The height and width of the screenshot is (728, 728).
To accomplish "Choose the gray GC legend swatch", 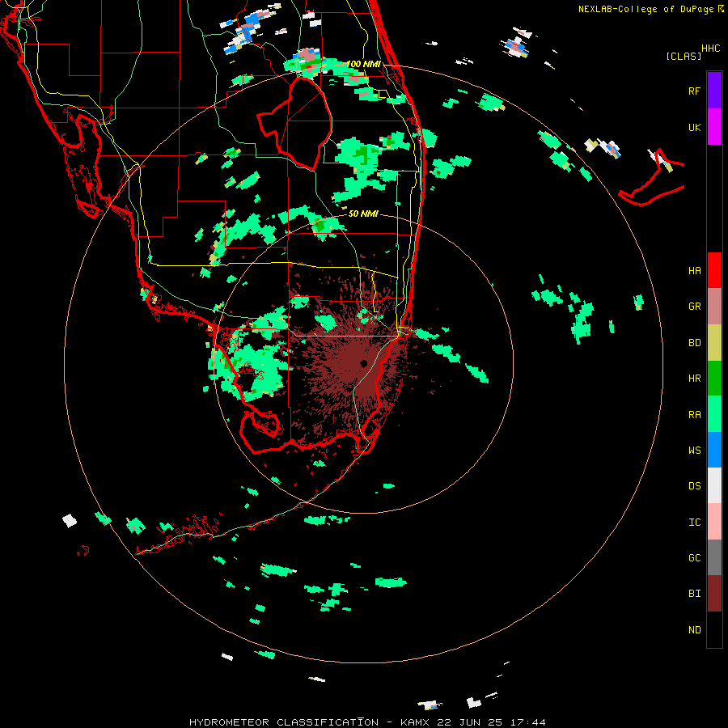I will (714, 557).
